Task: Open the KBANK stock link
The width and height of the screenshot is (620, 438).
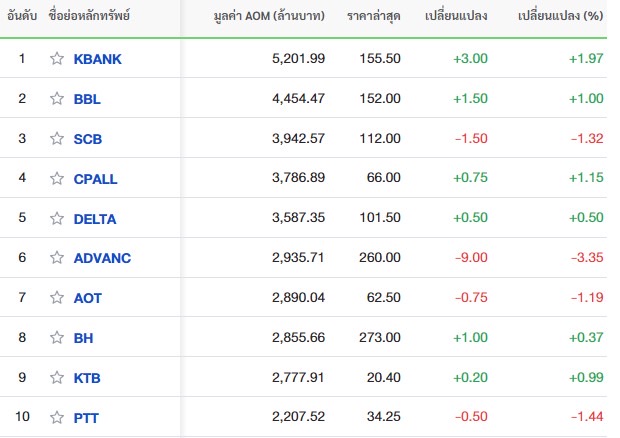Action: 97,59
